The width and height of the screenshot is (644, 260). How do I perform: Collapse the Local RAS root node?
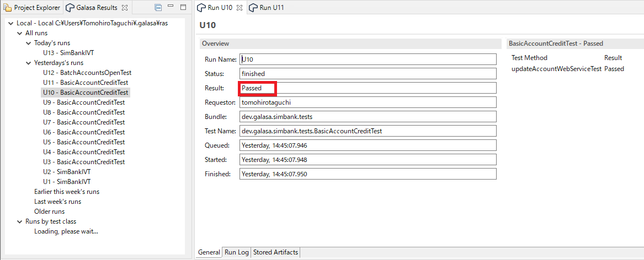pos(10,23)
